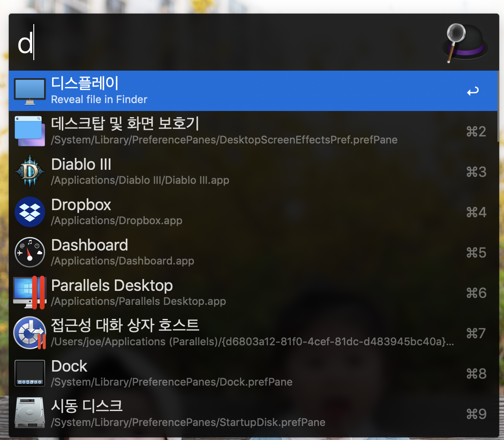Click the ⌘9 shortcut label
The height and width of the screenshot is (440, 504).
click(x=476, y=414)
